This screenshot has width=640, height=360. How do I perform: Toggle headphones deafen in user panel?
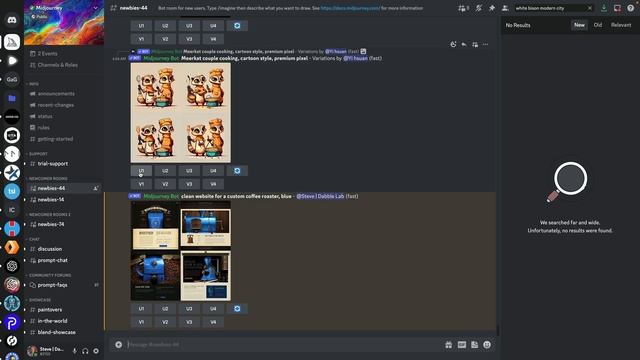(85, 351)
